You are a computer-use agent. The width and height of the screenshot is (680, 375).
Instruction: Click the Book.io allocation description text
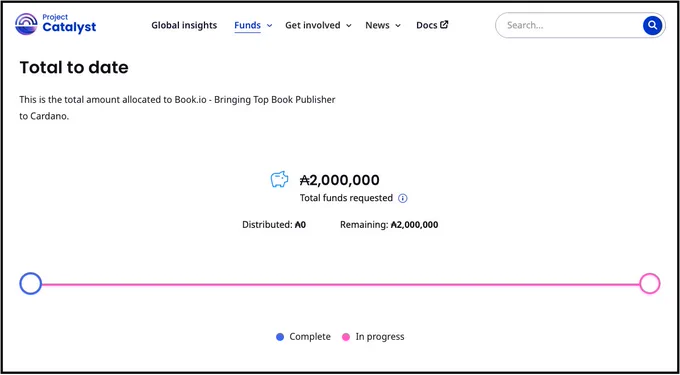[x=177, y=108]
